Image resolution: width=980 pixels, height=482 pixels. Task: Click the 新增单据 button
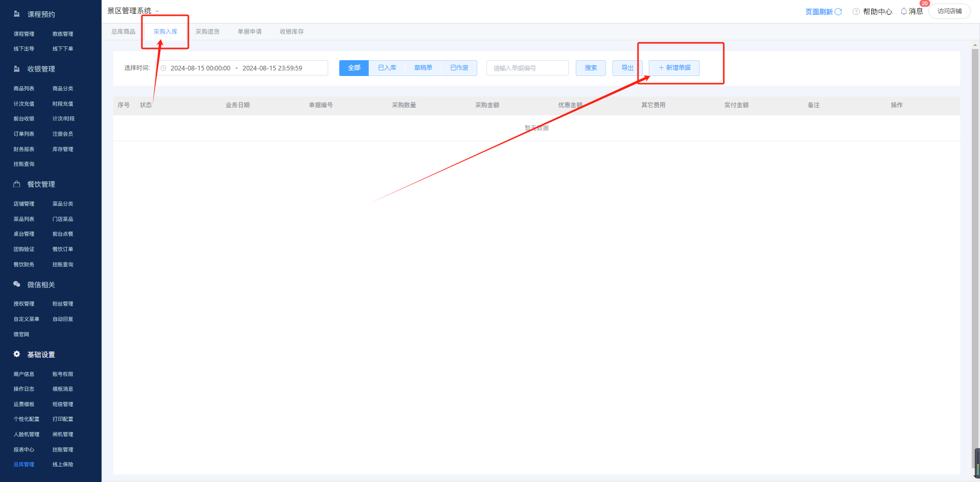674,68
